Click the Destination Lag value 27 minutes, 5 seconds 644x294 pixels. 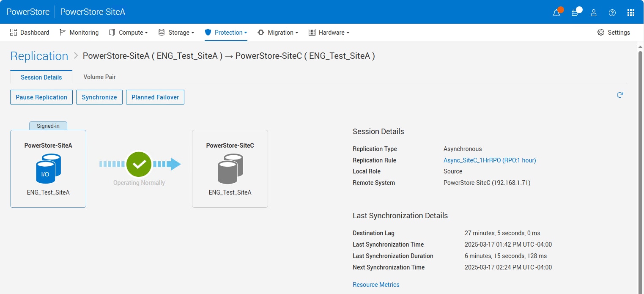point(502,233)
